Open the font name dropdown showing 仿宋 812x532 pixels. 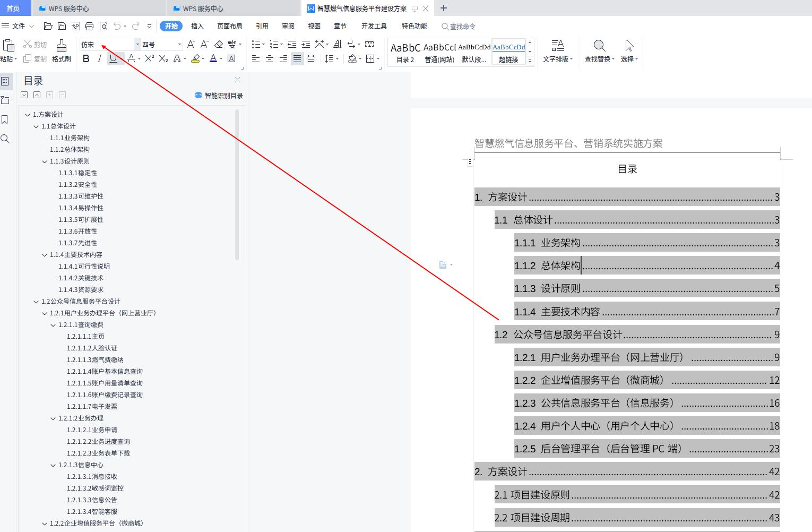pyautogui.click(x=137, y=45)
